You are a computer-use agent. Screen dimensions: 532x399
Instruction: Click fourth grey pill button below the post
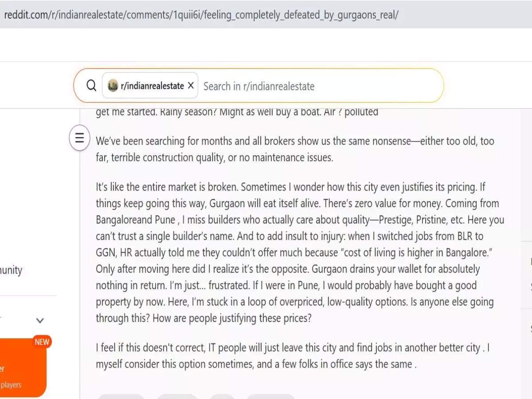[270, 396]
